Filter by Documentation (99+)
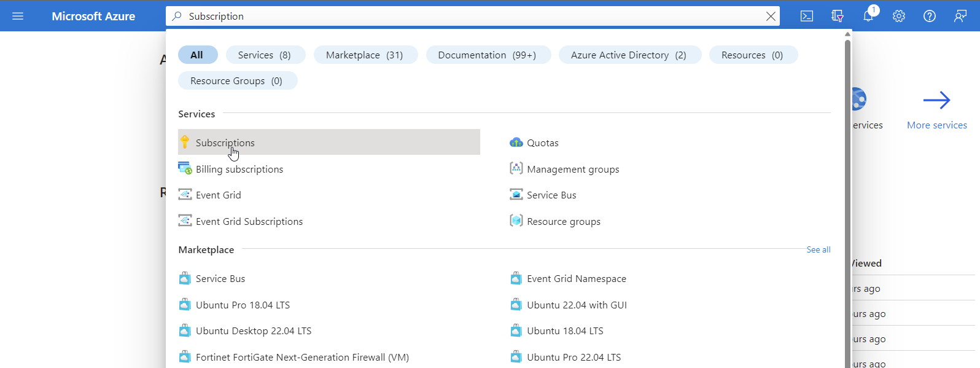980x368 pixels. click(x=488, y=55)
